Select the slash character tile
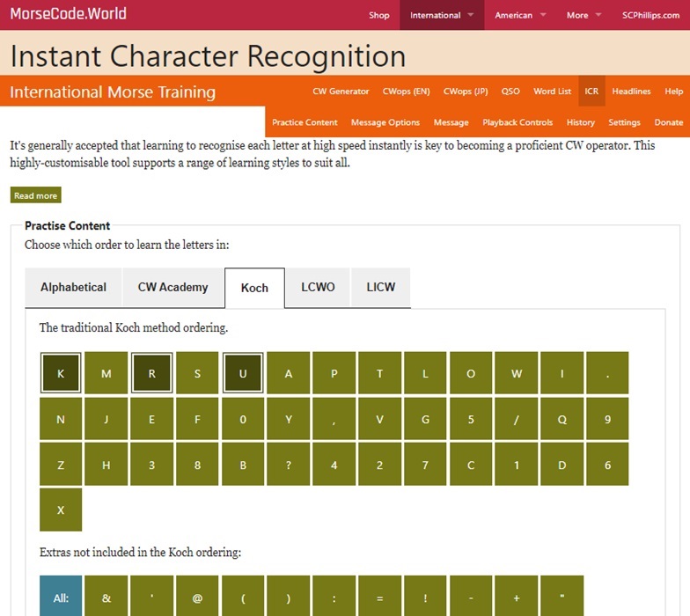Screen dimensions: 690x616 coord(516,419)
